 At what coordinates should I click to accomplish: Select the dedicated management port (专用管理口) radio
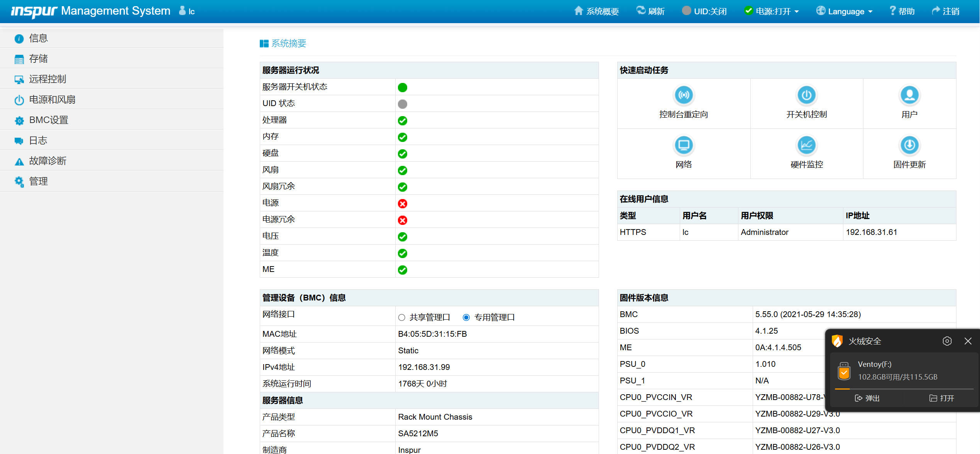pyautogui.click(x=466, y=317)
